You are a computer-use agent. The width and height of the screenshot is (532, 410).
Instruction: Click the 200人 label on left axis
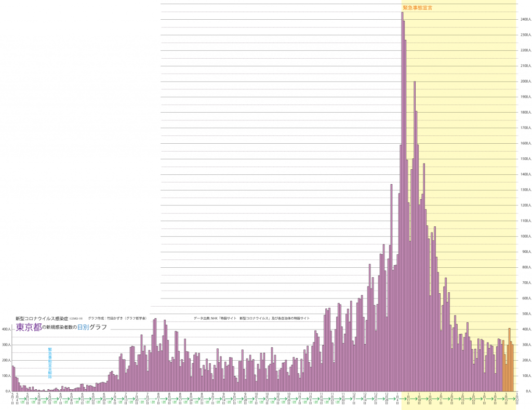6,360
